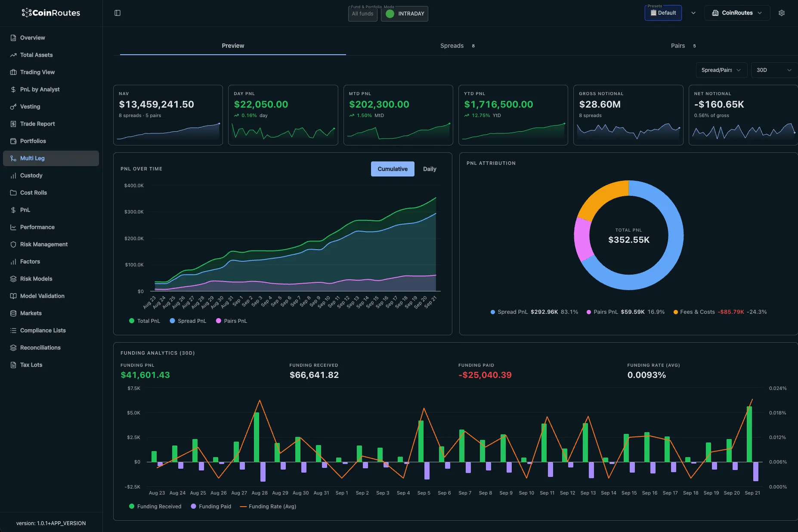The height and width of the screenshot is (532, 798).
Task: Click the Trade Report icon
Action: point(13,124)
